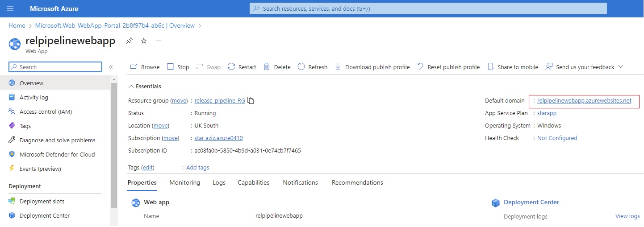Switch to the Logs tab

tap(219, 183)
